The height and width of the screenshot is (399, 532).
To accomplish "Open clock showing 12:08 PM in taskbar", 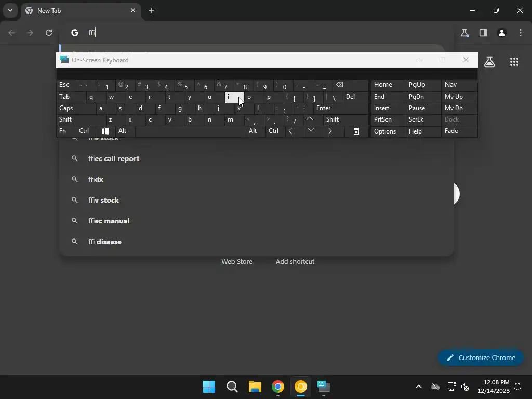I will point(494,387).
